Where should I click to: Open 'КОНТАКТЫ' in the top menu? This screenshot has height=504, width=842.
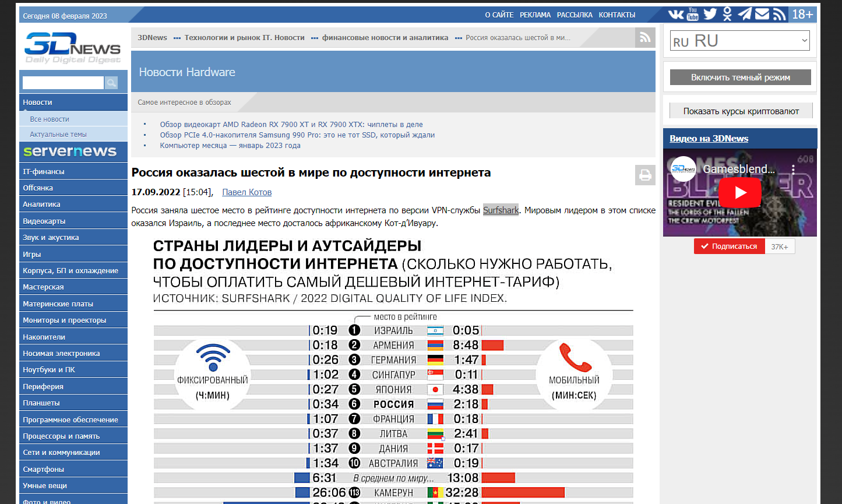click(x=616, y=15)
